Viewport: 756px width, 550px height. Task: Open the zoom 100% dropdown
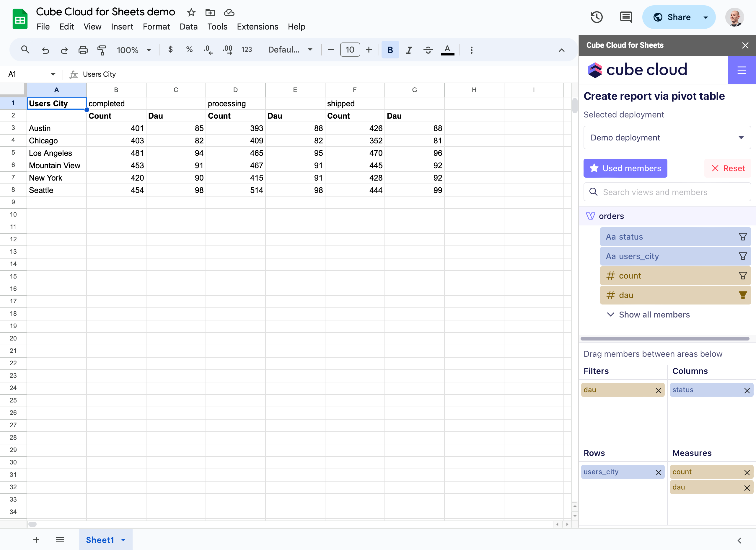point(134,50)
